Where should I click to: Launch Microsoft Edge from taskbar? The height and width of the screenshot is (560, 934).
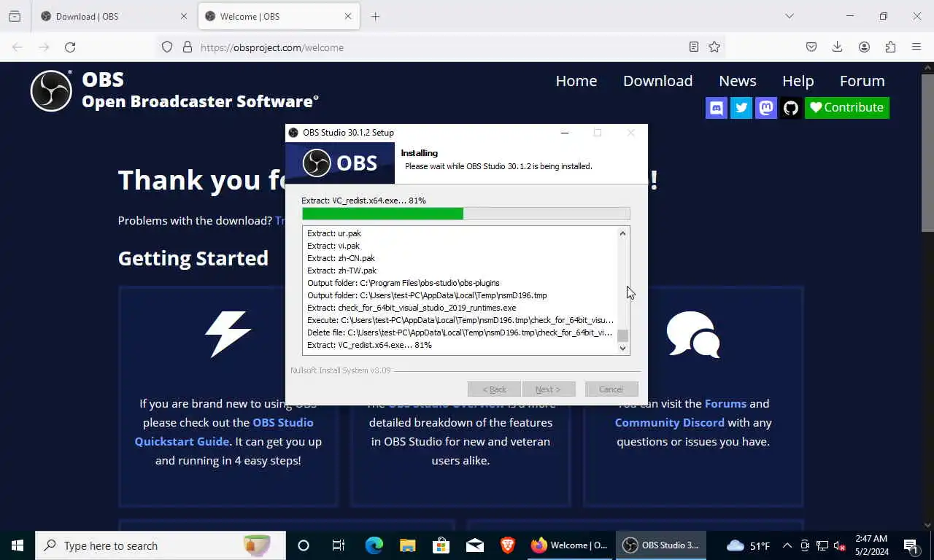click(x=374, y=545)
